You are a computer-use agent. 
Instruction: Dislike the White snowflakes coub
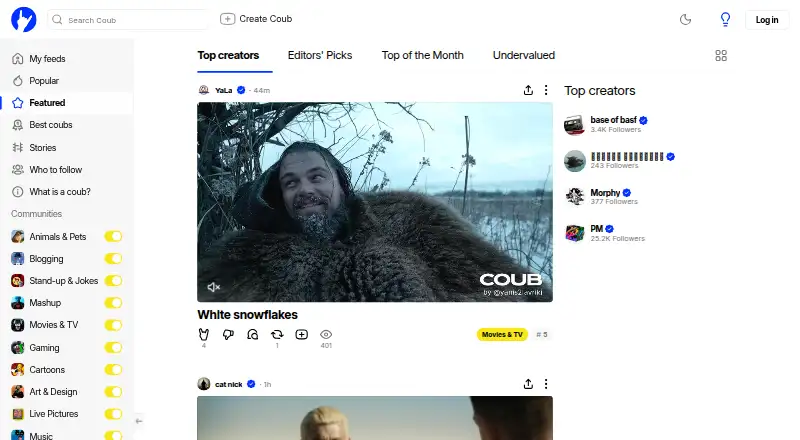(228, 334)
